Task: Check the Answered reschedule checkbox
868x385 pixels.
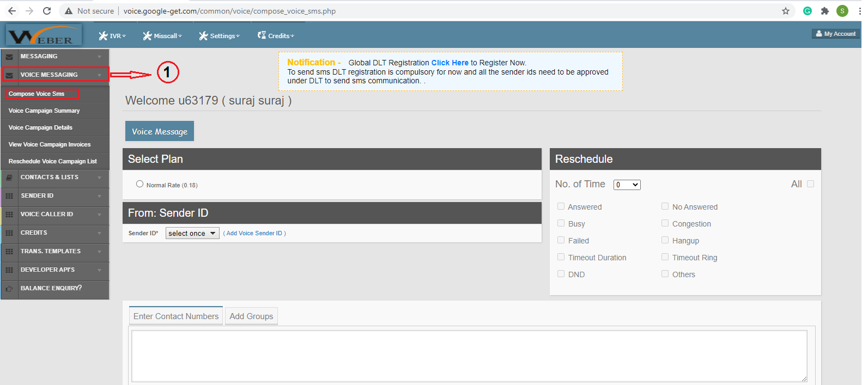Action: click(561, 206)
